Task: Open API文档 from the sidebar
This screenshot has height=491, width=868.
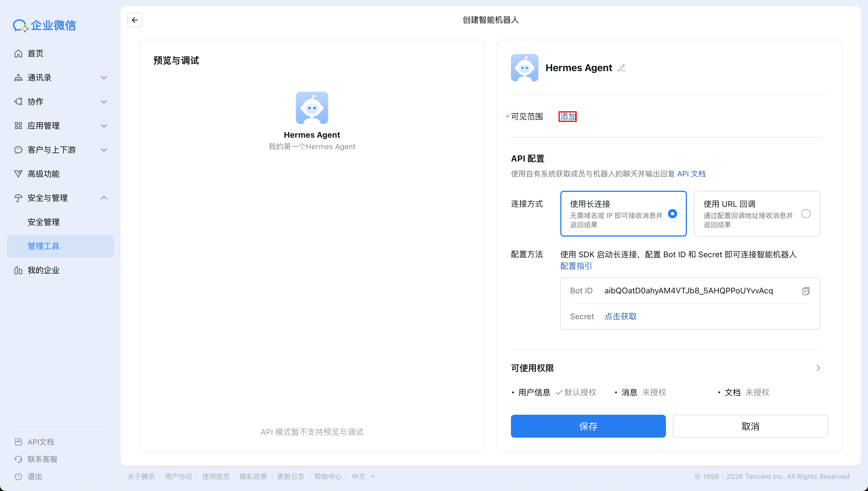Action: [40, 442]
